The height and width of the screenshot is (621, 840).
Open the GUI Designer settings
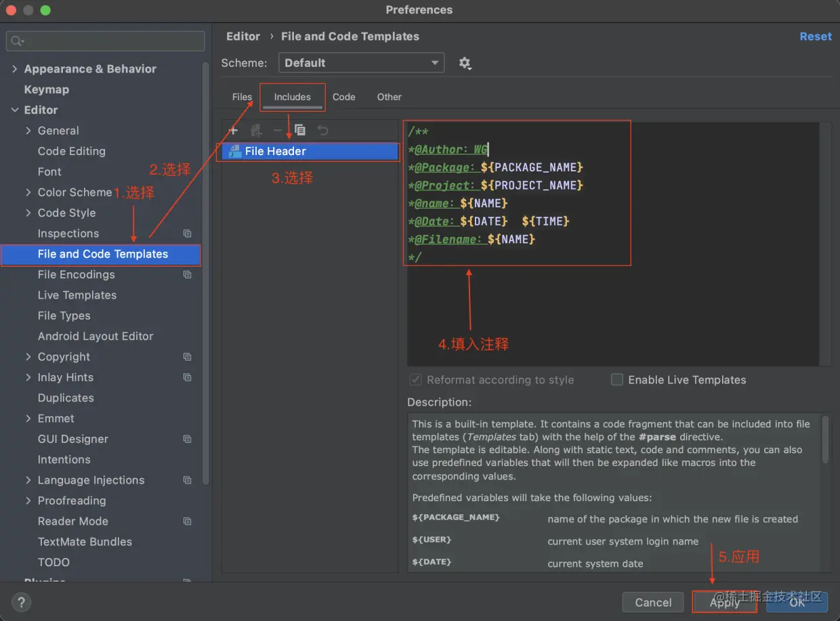[73, 439]
